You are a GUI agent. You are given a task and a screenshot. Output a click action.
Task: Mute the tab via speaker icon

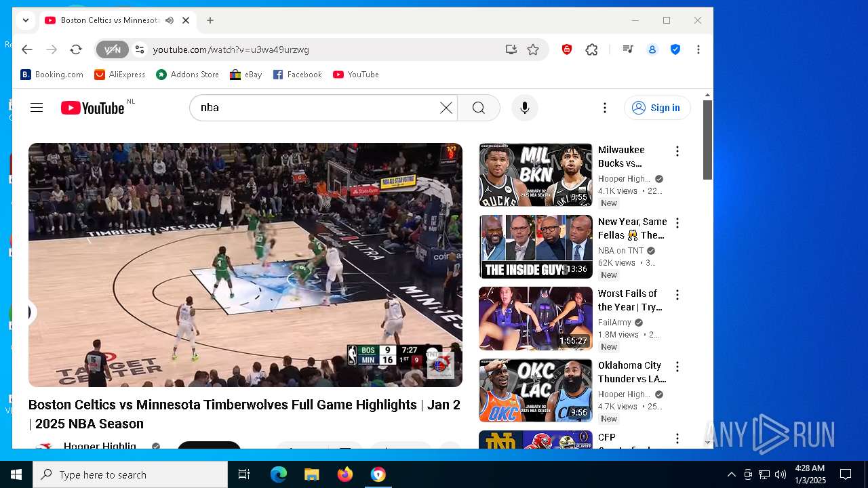click(169, 20)
